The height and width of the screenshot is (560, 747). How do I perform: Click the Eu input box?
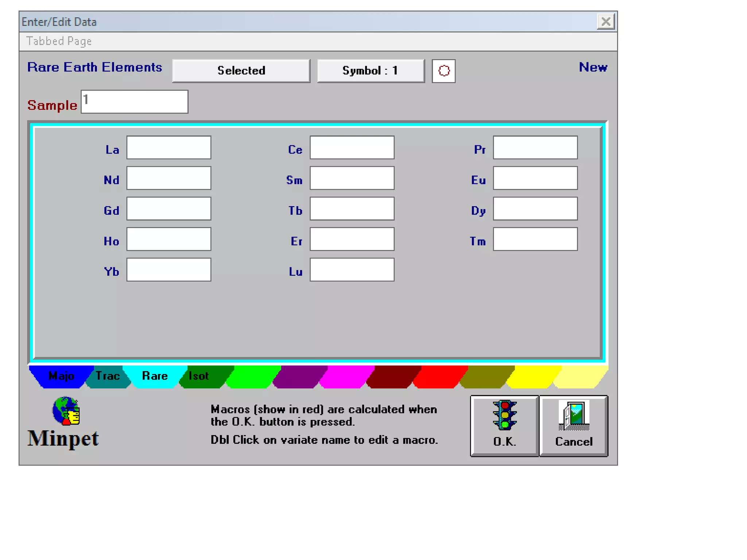coord(535,178)
